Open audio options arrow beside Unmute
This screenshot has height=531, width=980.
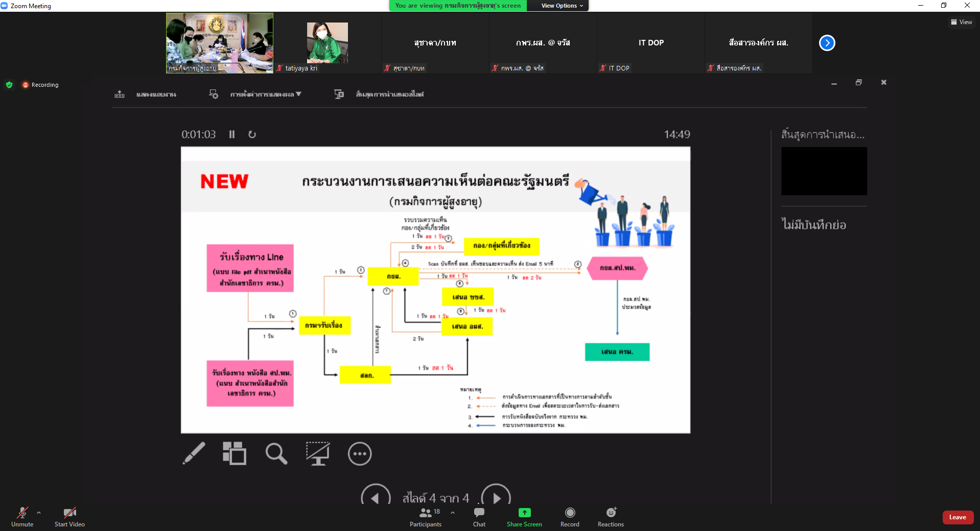coord(39,513)
